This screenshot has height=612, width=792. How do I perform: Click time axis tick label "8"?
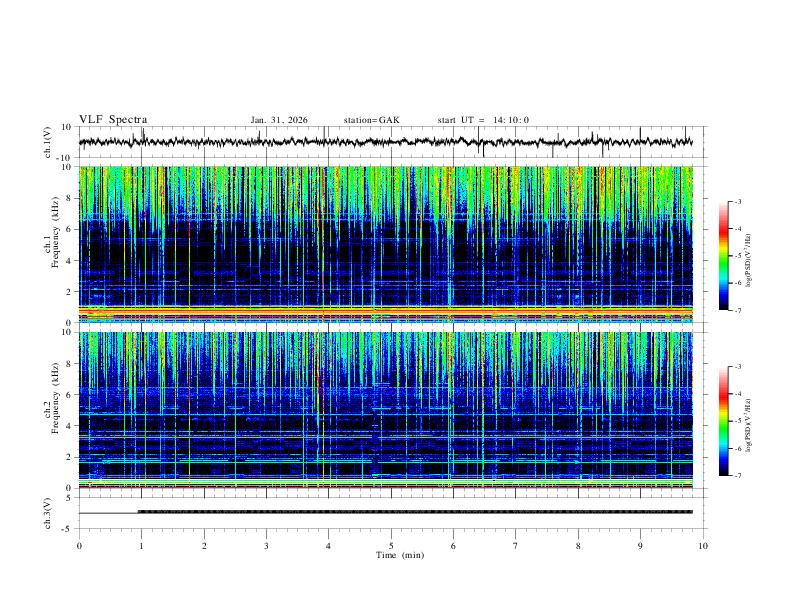point(578,546)
